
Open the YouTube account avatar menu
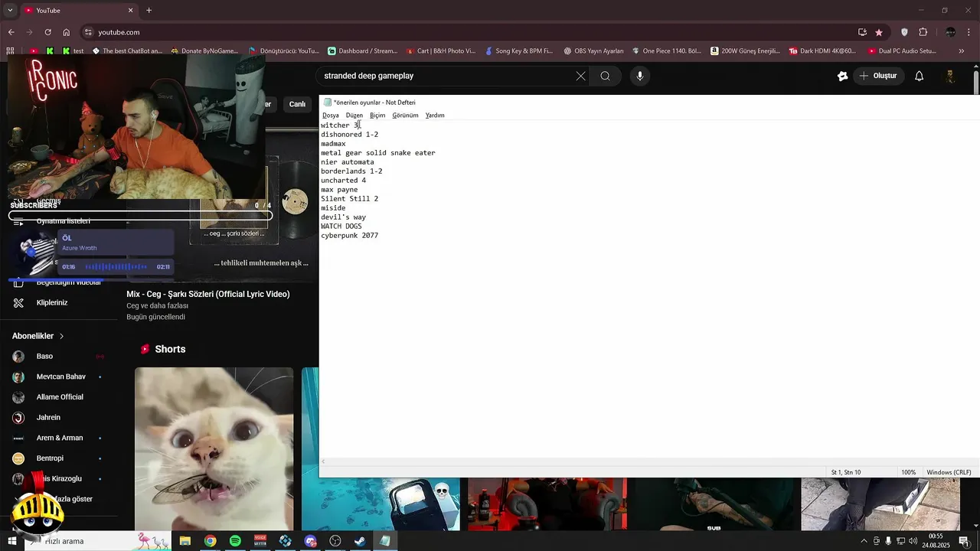point(950,76)
